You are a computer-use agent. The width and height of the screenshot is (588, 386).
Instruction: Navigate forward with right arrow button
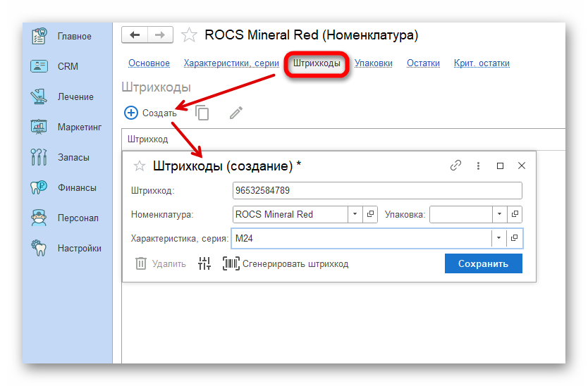160,35
